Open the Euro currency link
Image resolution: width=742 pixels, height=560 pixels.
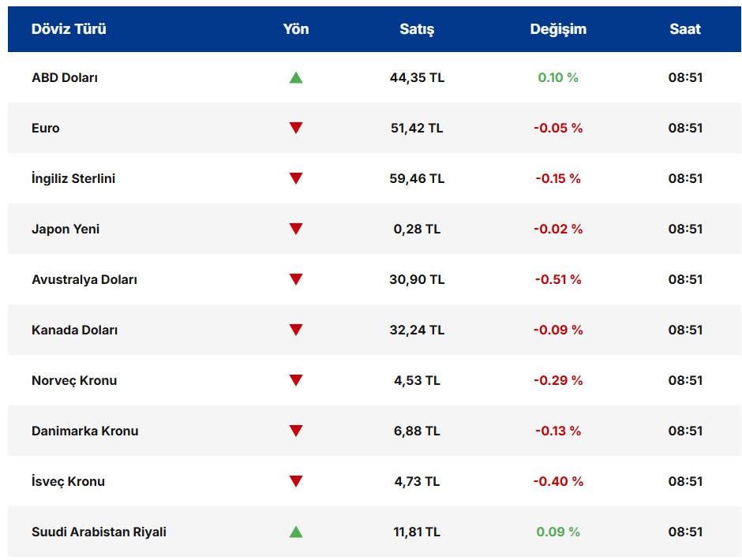pos(46,128)
